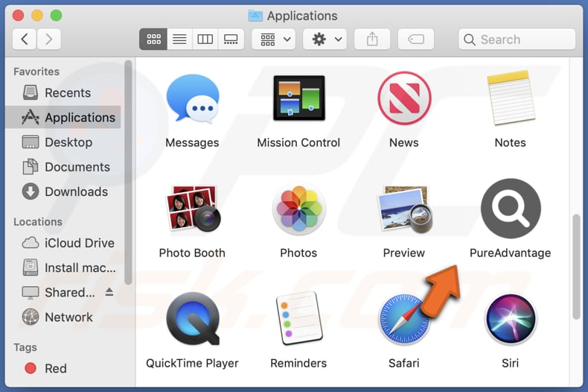Image resolution: width=588 pixels, height=392 pixels.
Task: Select the Safari compass icon
Action: 404,319
